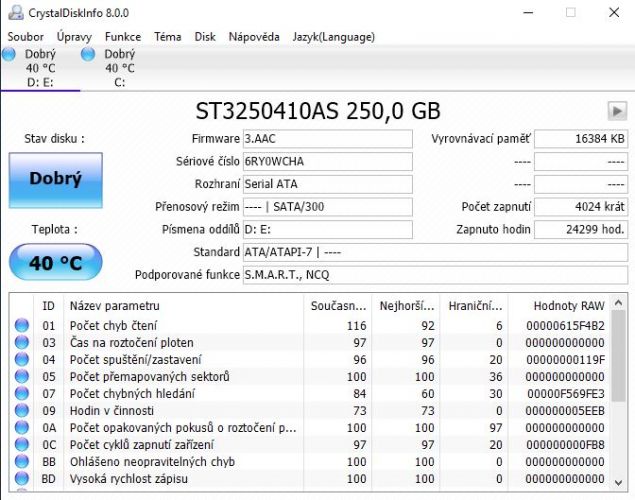The height and width of the screenshot is (500, 635).
Task: Click the RAW value 000000005EEB
Action: tap(565, 411)
